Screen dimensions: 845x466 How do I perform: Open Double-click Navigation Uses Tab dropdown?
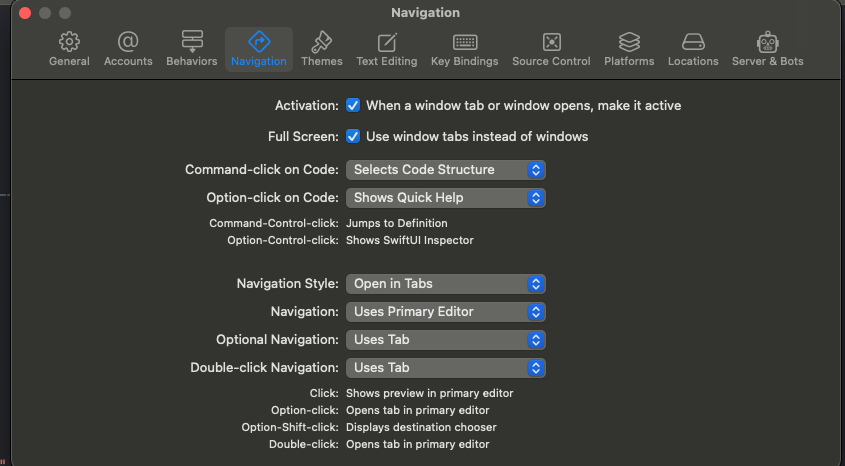pyautogui.click(x=446, y=368)
